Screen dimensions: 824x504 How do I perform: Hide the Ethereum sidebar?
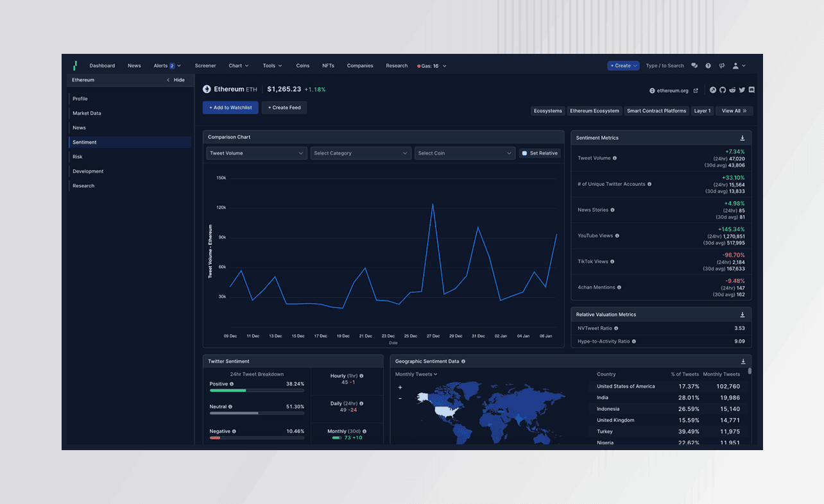[176, 80]
